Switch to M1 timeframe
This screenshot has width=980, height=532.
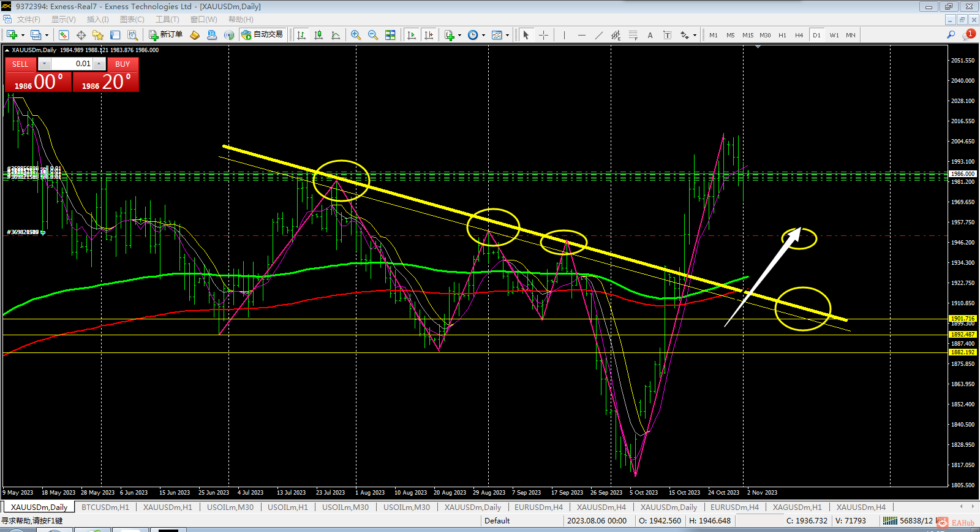[x=714, y=35]
